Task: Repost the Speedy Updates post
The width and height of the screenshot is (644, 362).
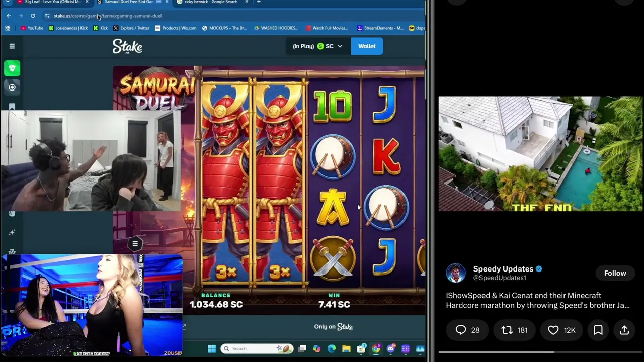Action: click(x=514, y=330)
